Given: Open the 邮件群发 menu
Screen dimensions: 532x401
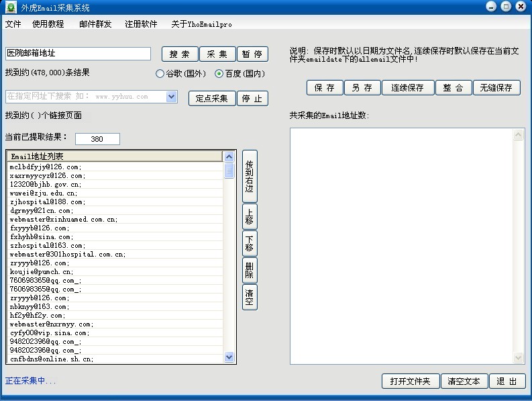Looking at the screenshot, I should pos(95,24).
